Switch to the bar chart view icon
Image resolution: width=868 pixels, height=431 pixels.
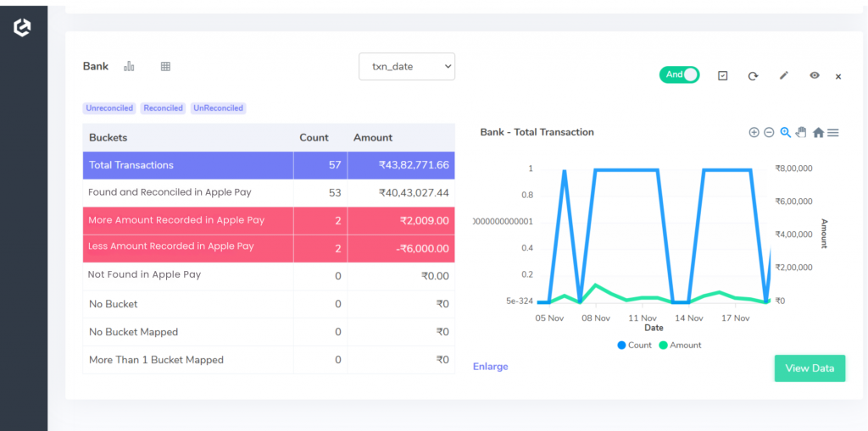[129, 66]
